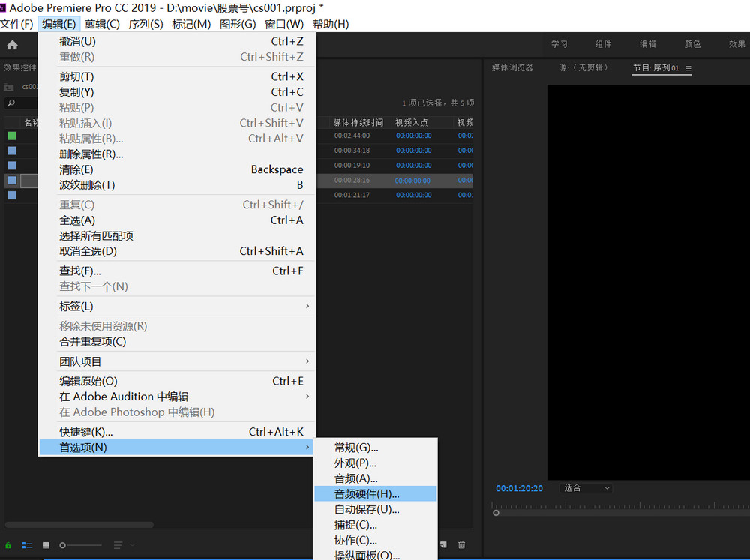Click the blue label swatch of the highlighted row
Viewport: 750px width, 560px height.
tap(12, 180)
